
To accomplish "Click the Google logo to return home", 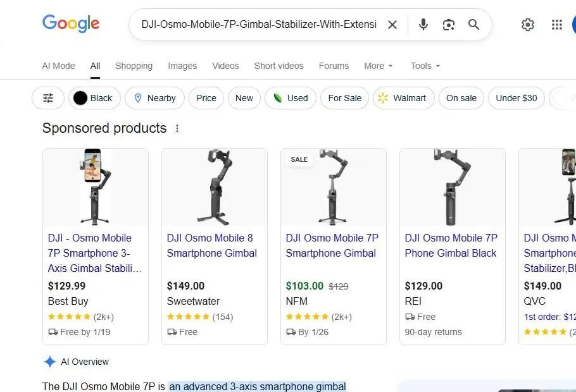I will pyautogui.click(x=70, y=24).
